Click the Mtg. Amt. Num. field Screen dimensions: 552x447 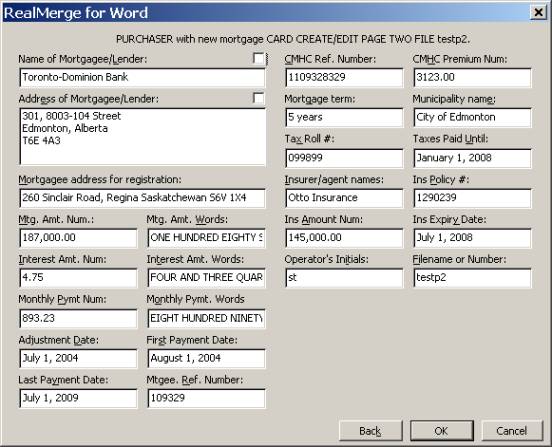[78, 238]
